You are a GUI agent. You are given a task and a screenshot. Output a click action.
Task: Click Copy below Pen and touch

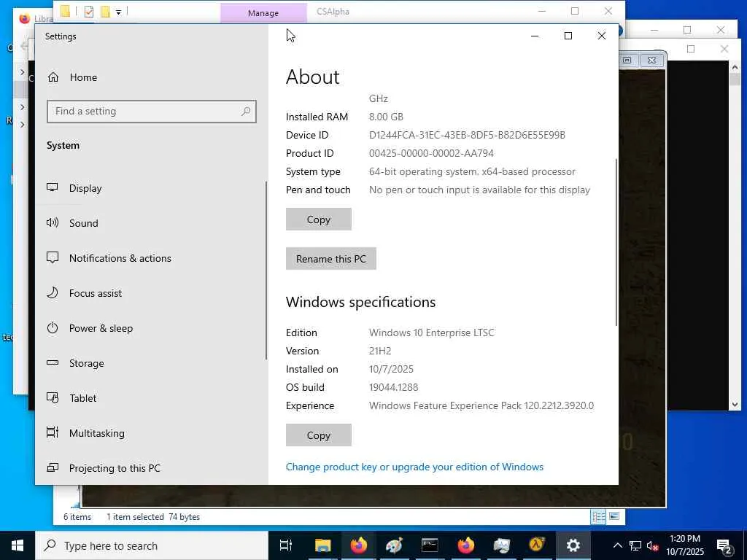tap(319, 219)
